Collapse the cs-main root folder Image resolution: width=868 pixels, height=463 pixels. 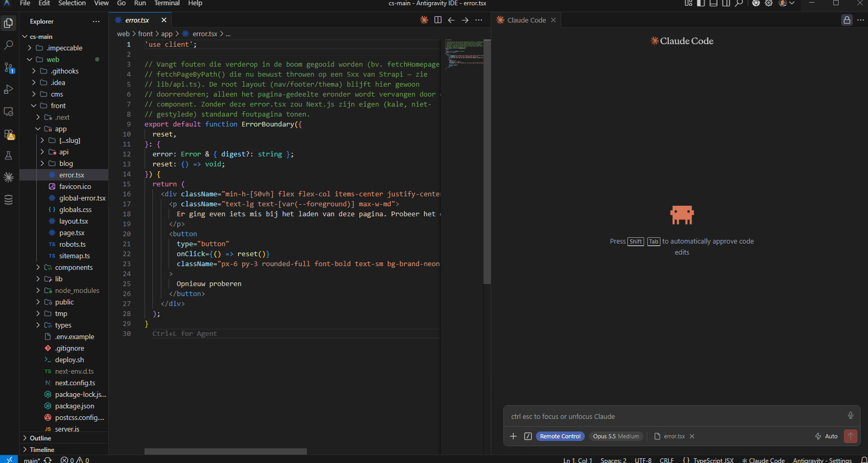[64, 37]
